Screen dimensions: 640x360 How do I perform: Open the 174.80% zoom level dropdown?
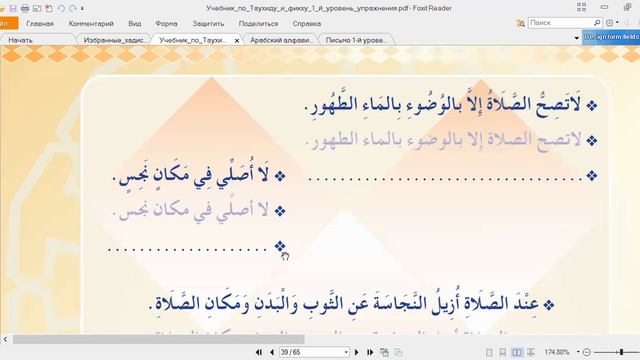click(x=578, y=352)
